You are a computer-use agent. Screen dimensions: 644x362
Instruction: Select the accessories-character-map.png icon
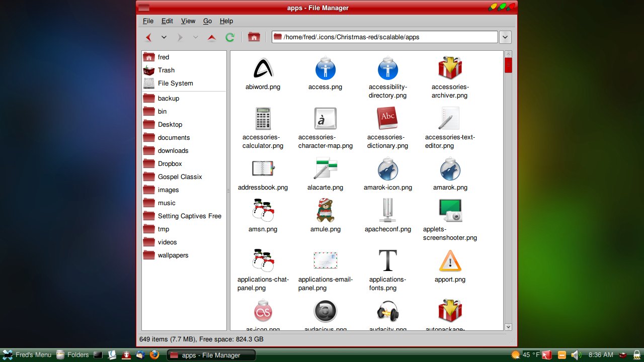click(326, 119)
